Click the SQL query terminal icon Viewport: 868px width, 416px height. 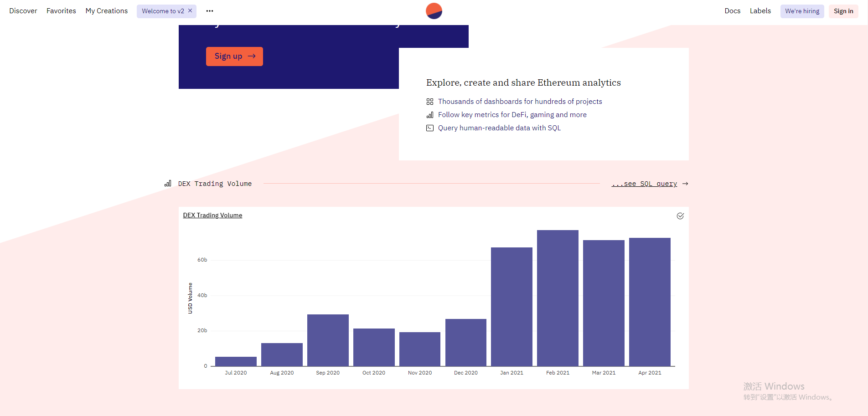coord(429,128)
